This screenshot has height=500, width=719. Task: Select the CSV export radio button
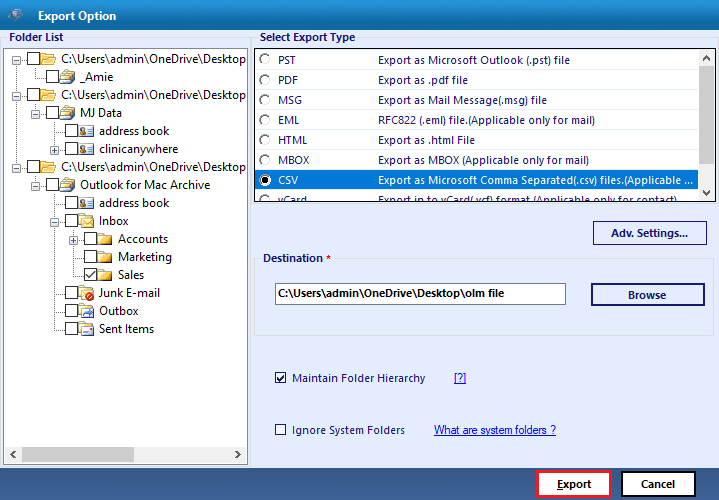pyautogui.click(x=265, y=180)
